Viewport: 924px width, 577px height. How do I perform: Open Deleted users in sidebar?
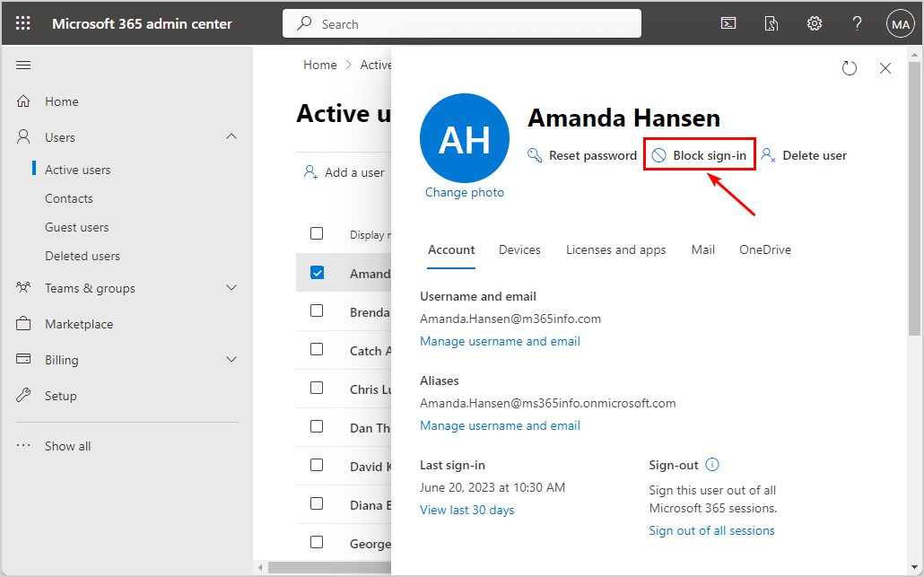coord(83,257)
